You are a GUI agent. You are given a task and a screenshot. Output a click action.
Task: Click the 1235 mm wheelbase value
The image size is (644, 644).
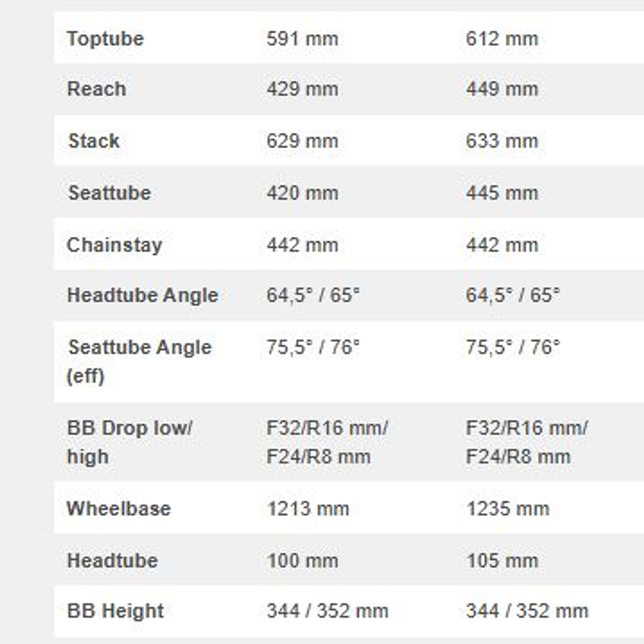(x=507, y=509)
